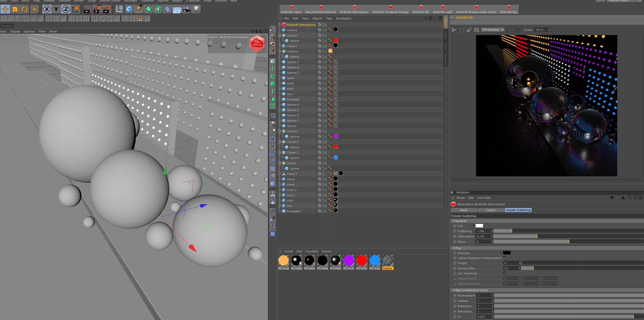Click the IPR snapshot camera icon

476,30
